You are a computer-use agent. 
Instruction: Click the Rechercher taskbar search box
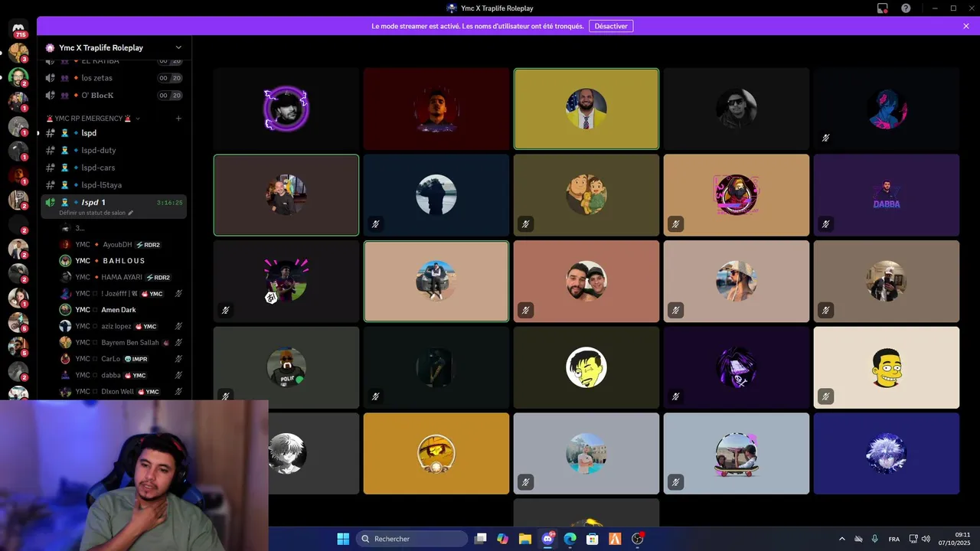(413, 539)
